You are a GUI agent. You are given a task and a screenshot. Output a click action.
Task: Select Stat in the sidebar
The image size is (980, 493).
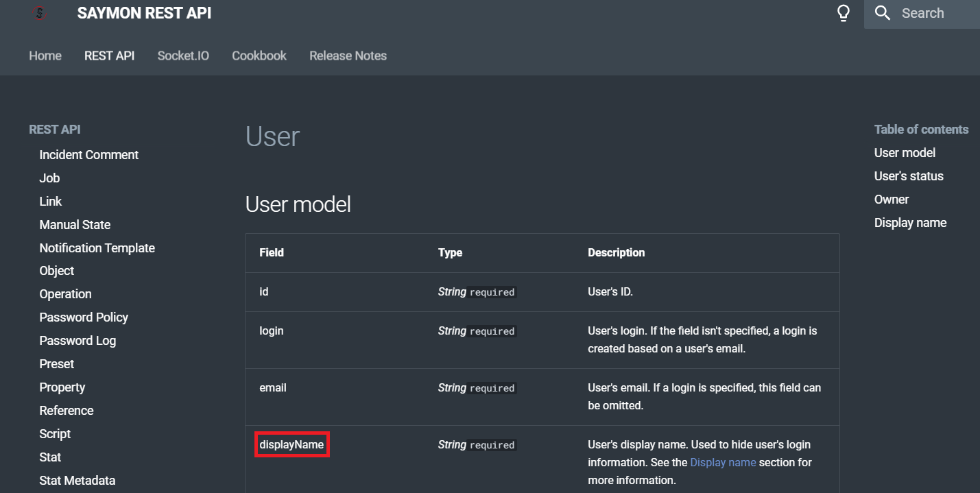[x=50, y=457]
